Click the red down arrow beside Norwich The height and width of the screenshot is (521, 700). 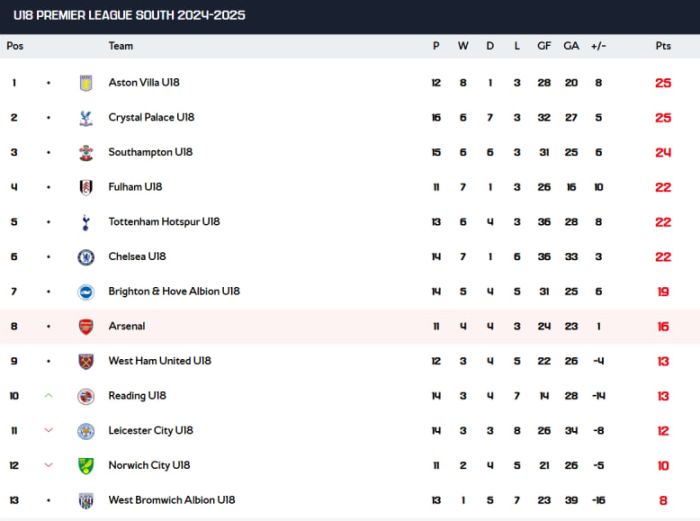pos(49,465)
